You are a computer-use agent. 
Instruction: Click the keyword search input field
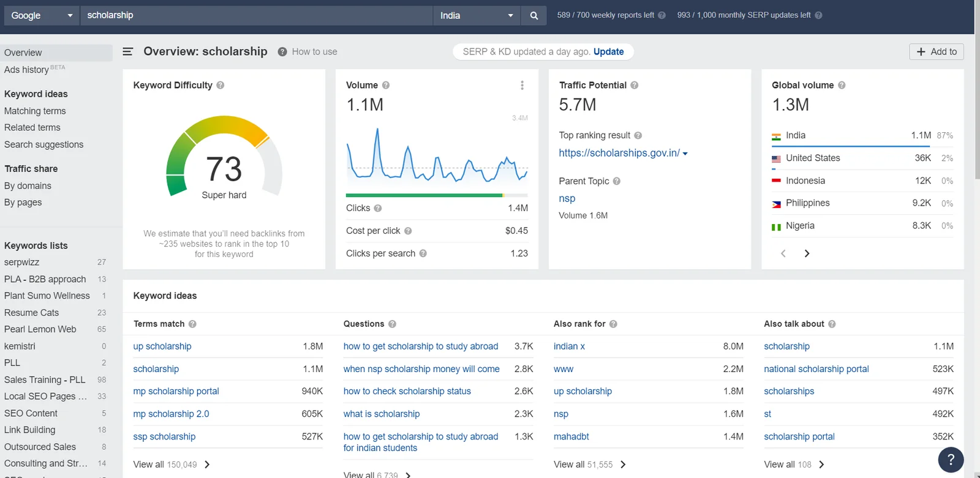point(256,15)
